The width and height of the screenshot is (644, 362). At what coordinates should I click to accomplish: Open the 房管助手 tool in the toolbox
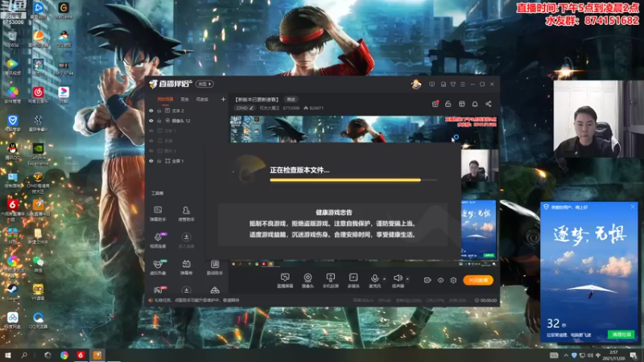(x=186, y=213)
